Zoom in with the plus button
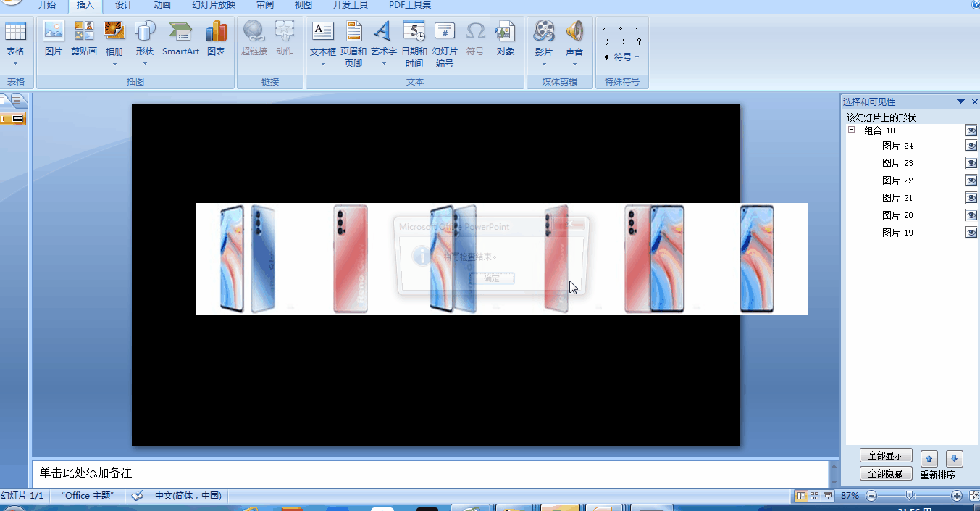Screen dimensions: 980x511 pos(957,496)
